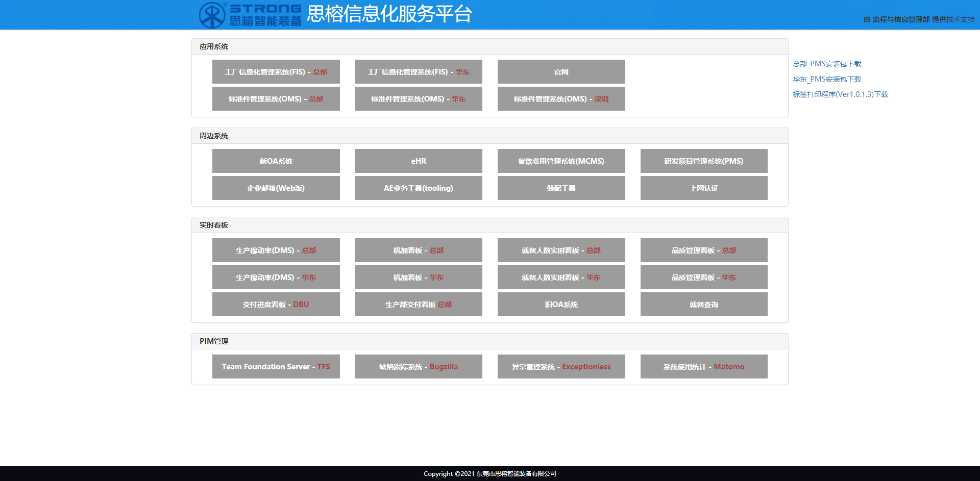980x481 pixels.
Task: Open 就餐人数实时看板 - 总部
Action: click(x=561, y=250)
